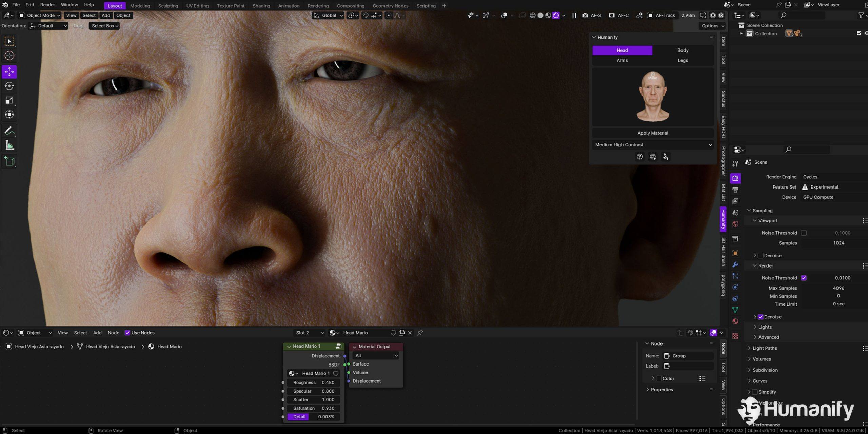Adjust the Detail slider on Head Mario node
Viewport: 868px width, 434px height.
tap(314, 417)
